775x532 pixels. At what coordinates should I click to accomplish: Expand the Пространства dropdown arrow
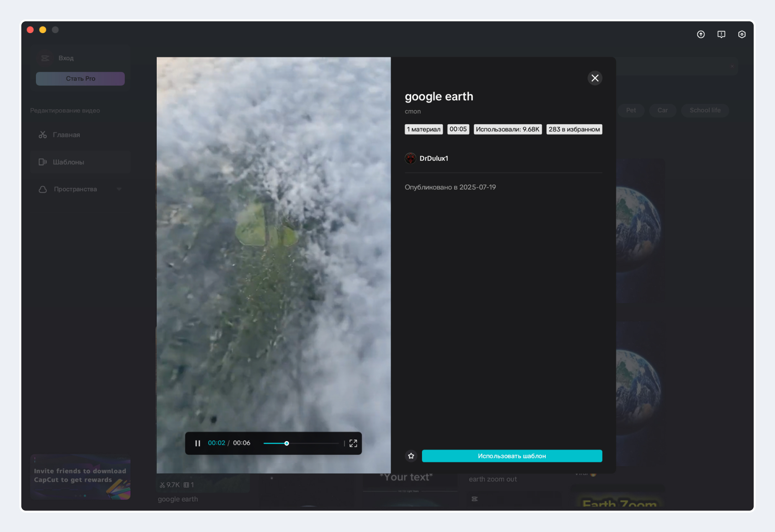coord(119,189)
